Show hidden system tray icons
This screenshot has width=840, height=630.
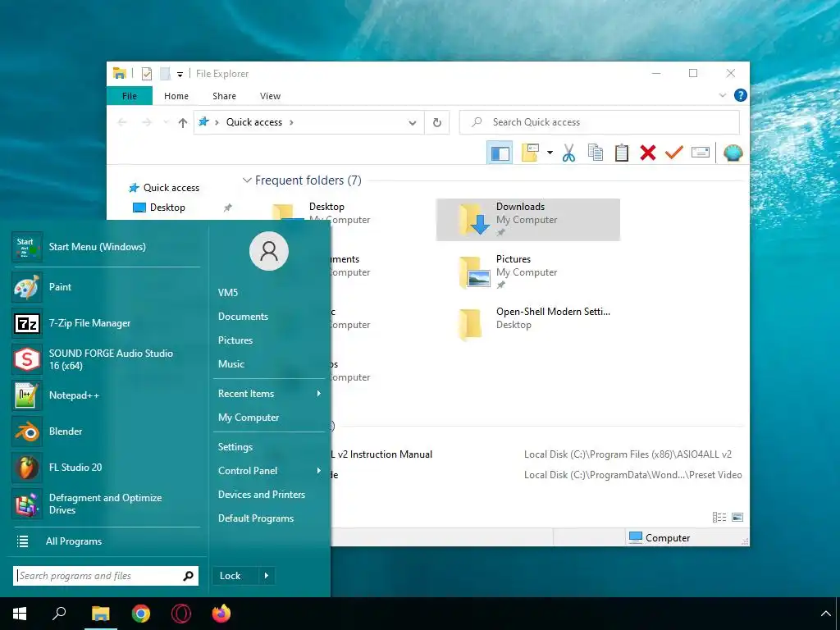(825, 614)
